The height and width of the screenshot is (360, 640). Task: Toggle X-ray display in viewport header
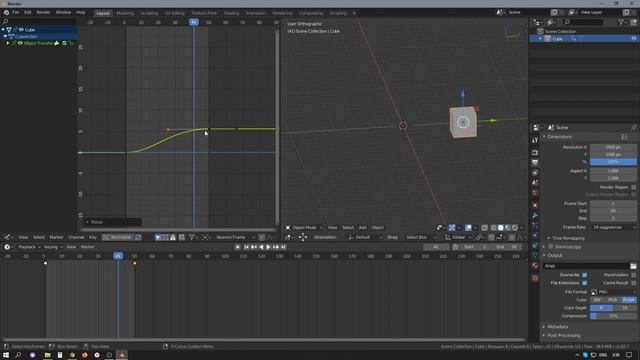point(484,228)
